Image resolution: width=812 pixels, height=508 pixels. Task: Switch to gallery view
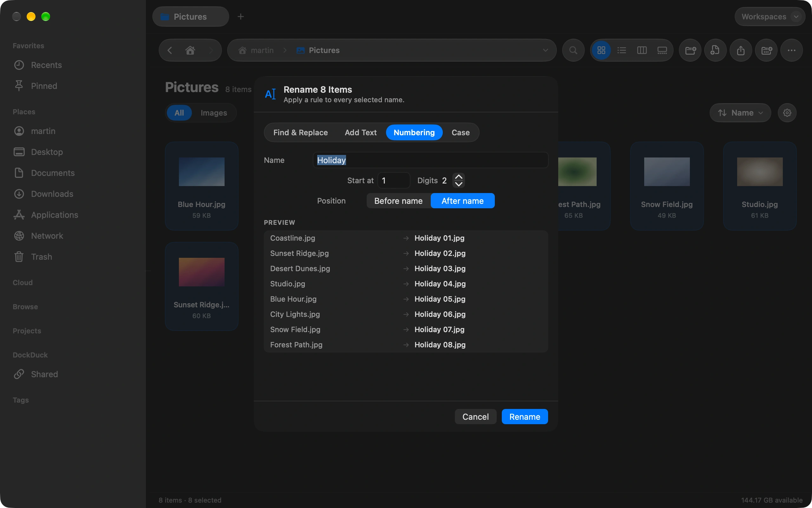(662, 50)
